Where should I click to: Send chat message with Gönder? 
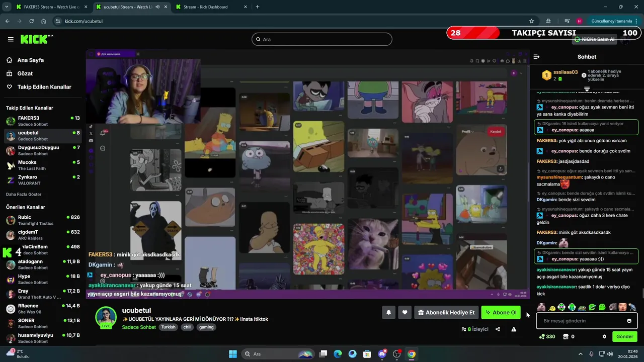(x=624, y=336)
